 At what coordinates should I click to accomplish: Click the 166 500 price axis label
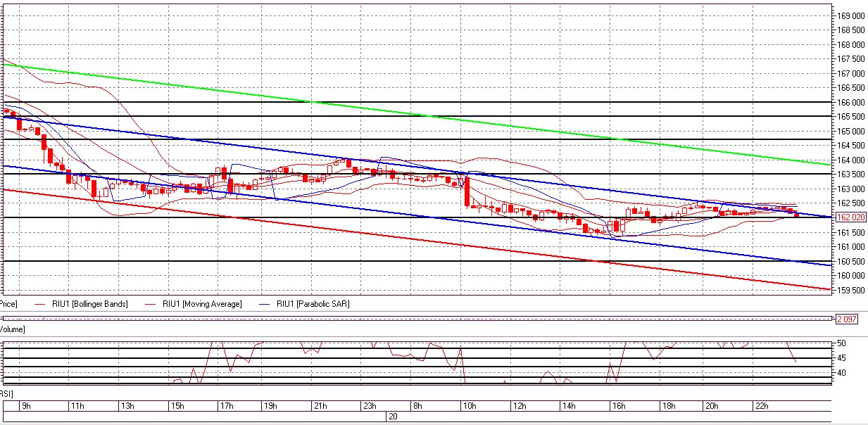pos(852,88)
